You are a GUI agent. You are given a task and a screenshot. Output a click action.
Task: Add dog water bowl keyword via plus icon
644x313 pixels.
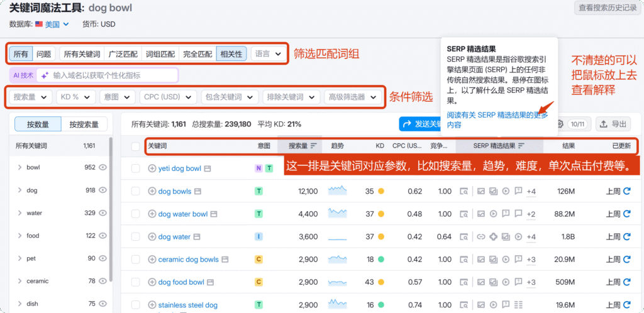pos(152,214)
